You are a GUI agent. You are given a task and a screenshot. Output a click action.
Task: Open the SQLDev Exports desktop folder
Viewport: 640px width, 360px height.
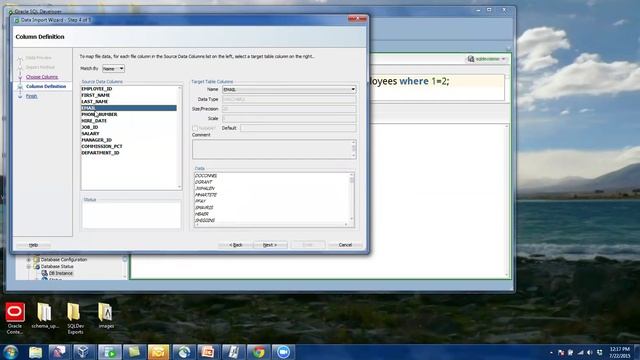click(75, 318)
